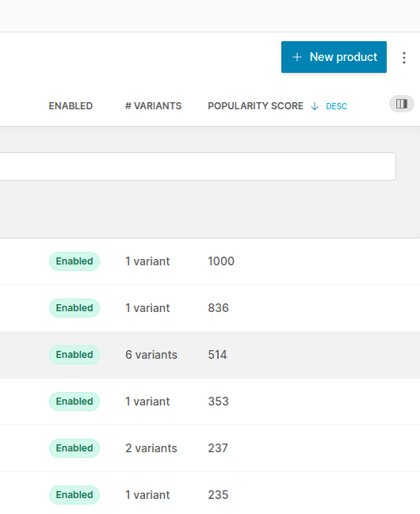Viewport: 420px width, 514px height.
Task: Open the column visibility settings icon
Action: pos(402,104)
